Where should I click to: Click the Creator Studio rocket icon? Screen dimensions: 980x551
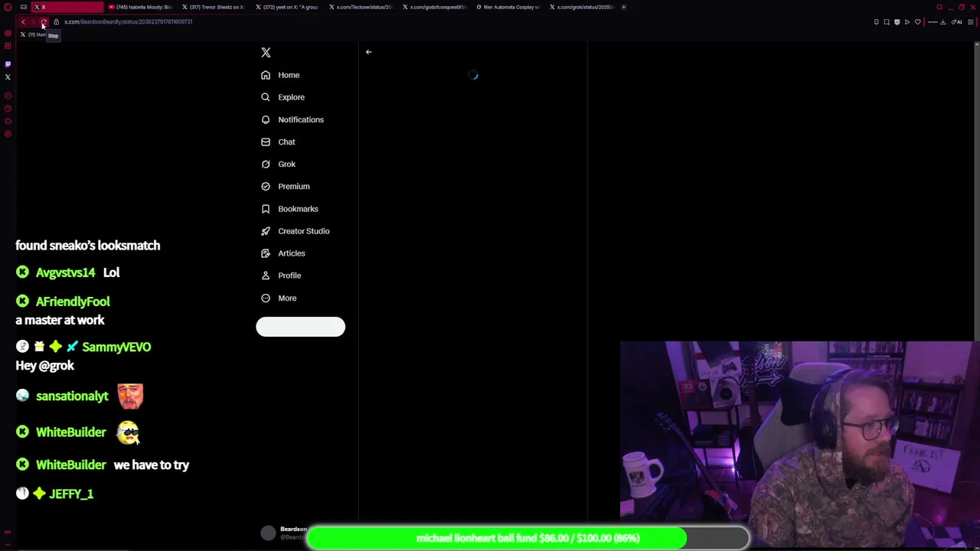(x=266, y=230)
